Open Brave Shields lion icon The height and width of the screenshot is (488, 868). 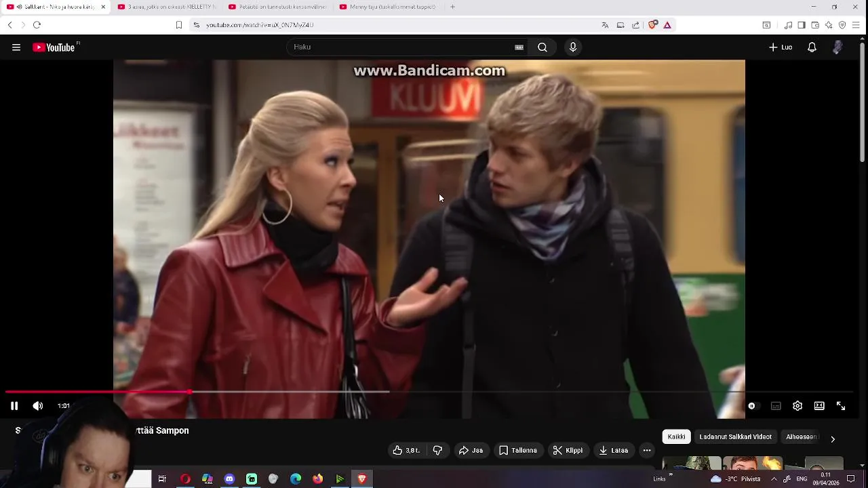[x=653, y=25]
